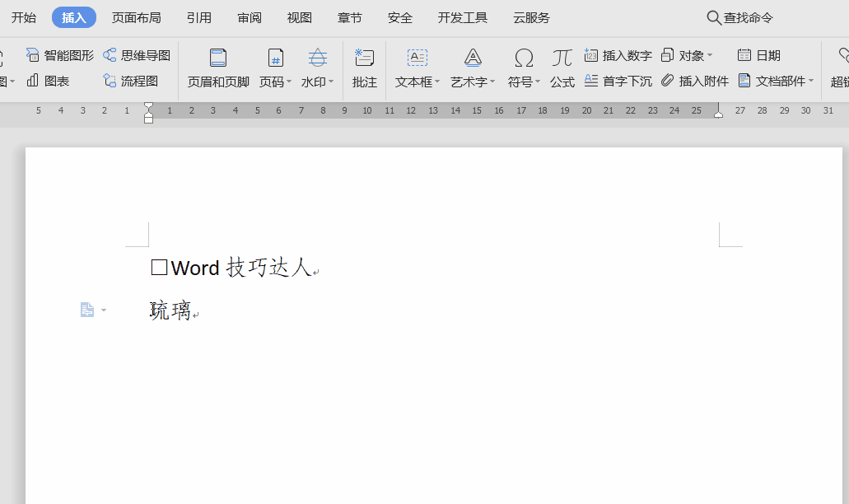Go to the 审阅 tab
The width and height of the screenshot is (849, 504).
250,18
